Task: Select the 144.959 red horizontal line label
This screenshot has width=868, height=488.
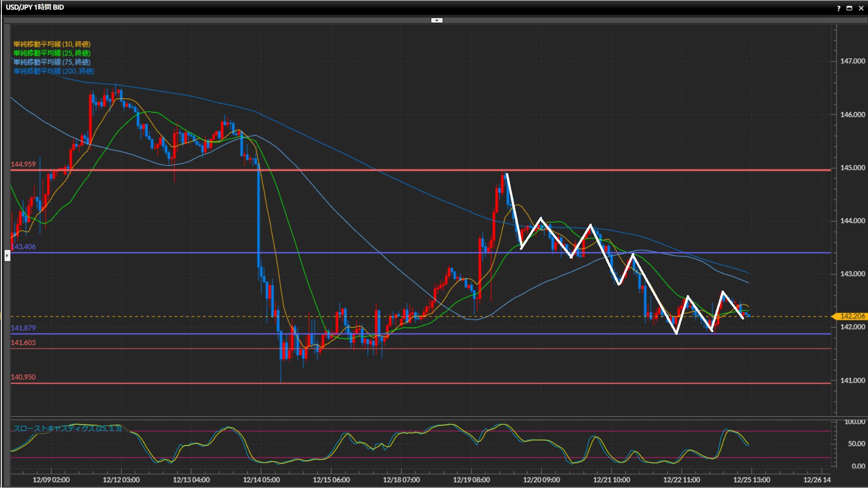Action: [23, 164]
